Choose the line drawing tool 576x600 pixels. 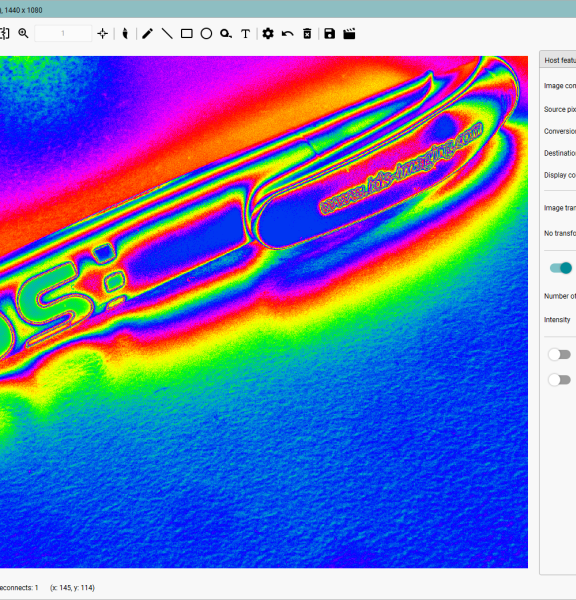tap(167, 34)
